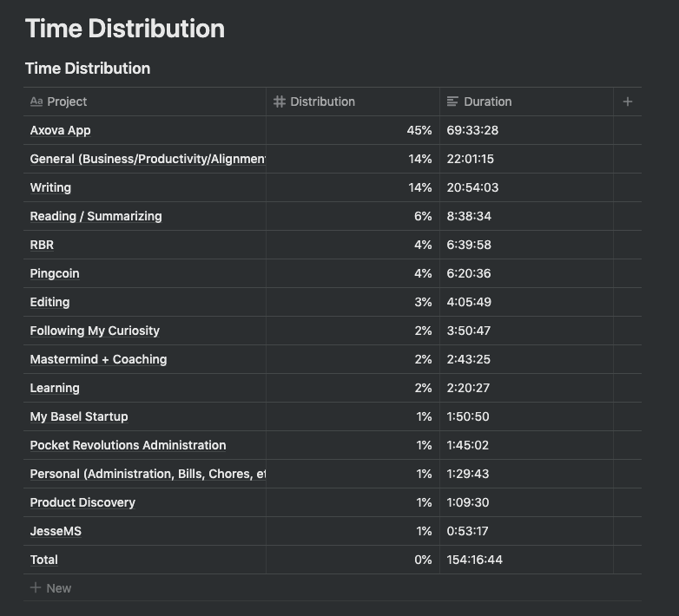Click the plus icon next to New

tap(36, 587)
